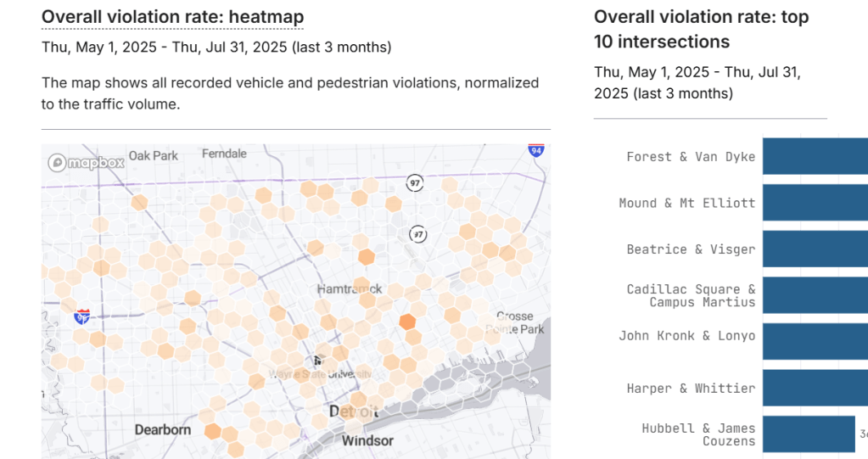
Task: Click the Oak Park map label
Action: click(x=154, y=155)
